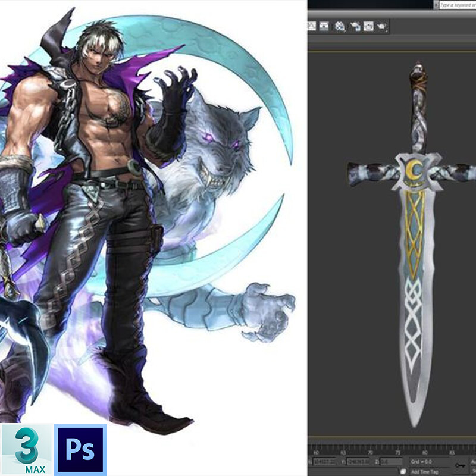Click frame 65 on the timeline ruler
Screen dimensions: 476x476
[343, 452]
